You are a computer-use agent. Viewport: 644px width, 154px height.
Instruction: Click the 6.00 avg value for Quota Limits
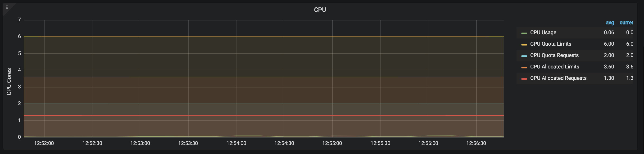(609, 44)
